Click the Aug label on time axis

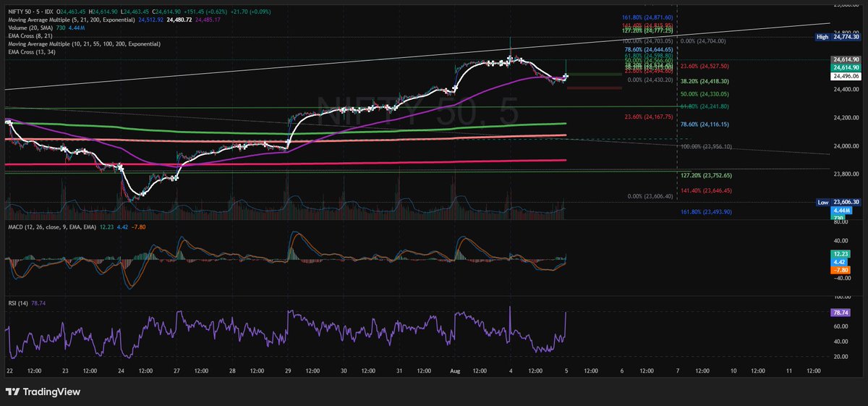coord(454,371)
